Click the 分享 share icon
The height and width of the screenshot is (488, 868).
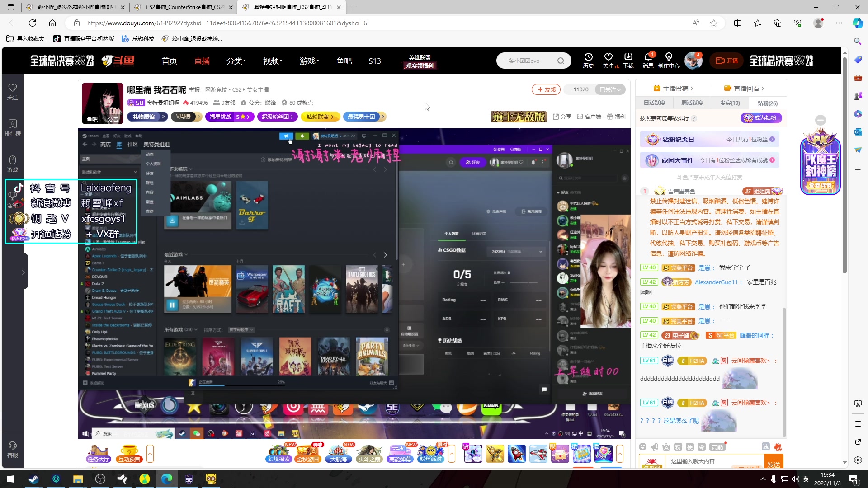pyautogui.click(x=562, y=117)
